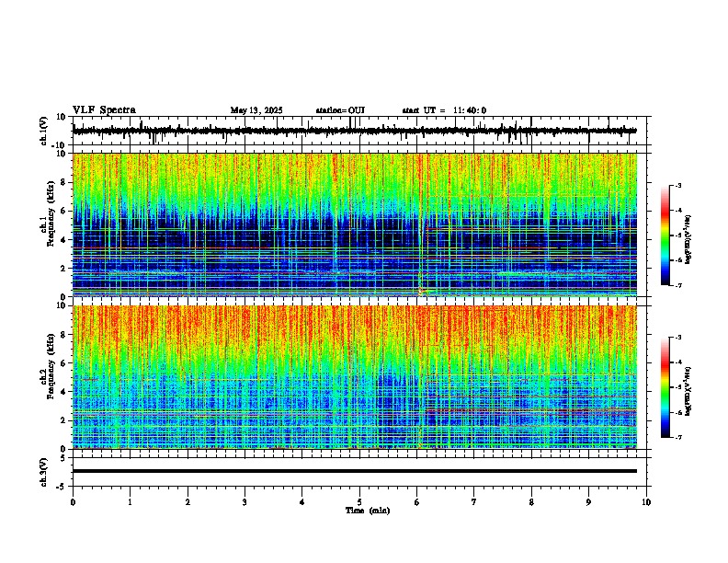728x563 pixels.
Task: Click the "2" kHz tick on ch.2 frequency axis
Action: 65,420
